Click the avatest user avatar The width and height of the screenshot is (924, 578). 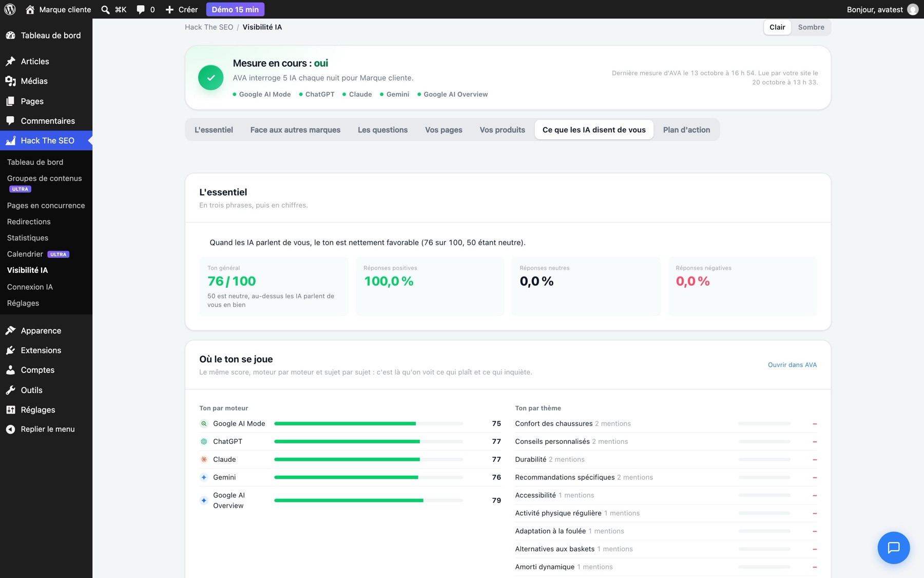[913, 9]
